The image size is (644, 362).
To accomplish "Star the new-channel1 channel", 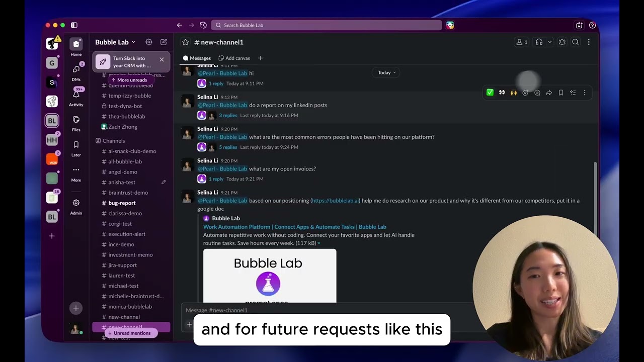I will coord(185,42).
